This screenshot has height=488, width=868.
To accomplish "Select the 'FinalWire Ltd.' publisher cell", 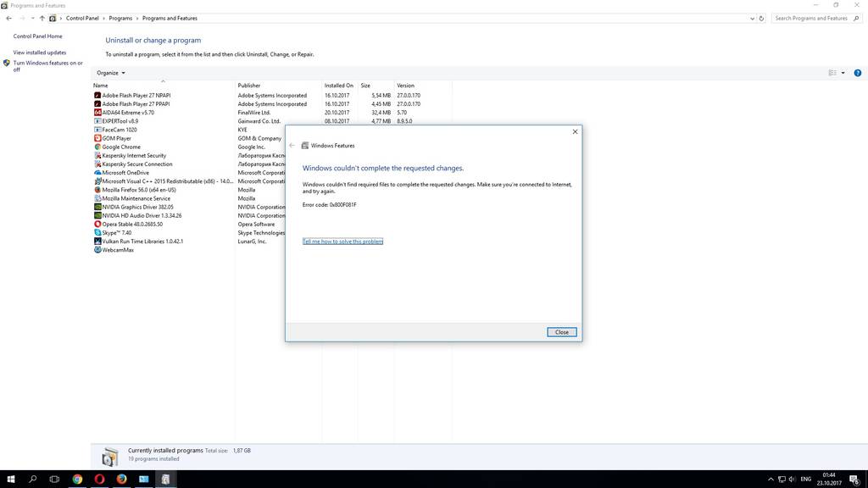I will [254, 113].
